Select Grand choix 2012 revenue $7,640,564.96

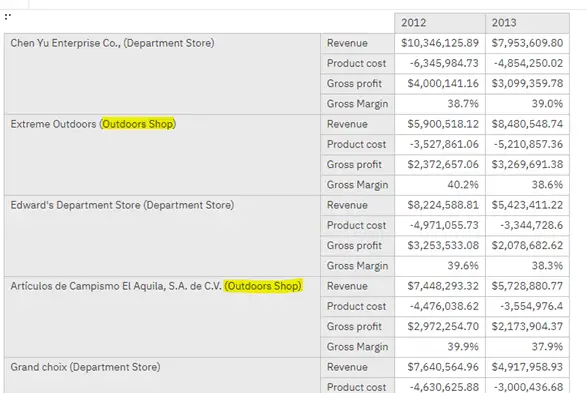[x=440, y=367]
